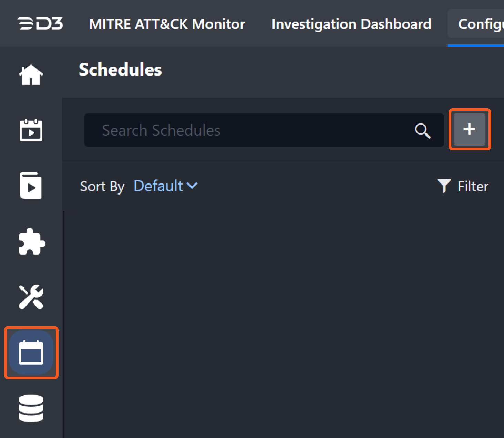Click the D3 logo
The image size is (504, 438).
pyautogui.click(x=40, y=24)
